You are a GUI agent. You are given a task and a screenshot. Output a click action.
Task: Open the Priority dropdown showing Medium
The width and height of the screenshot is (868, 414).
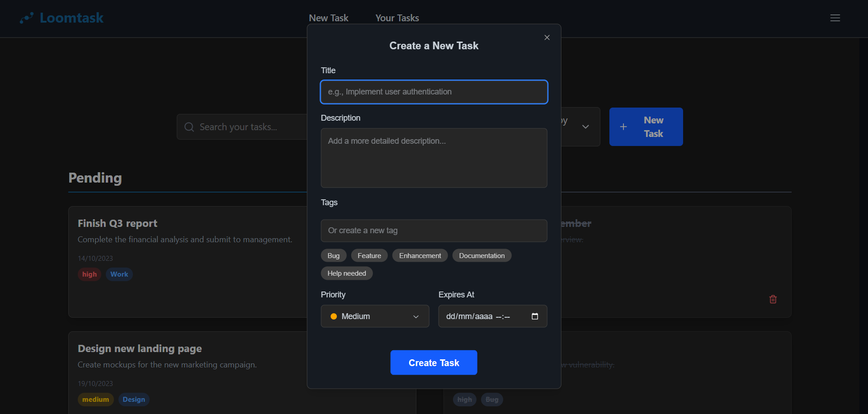(375, 316)
